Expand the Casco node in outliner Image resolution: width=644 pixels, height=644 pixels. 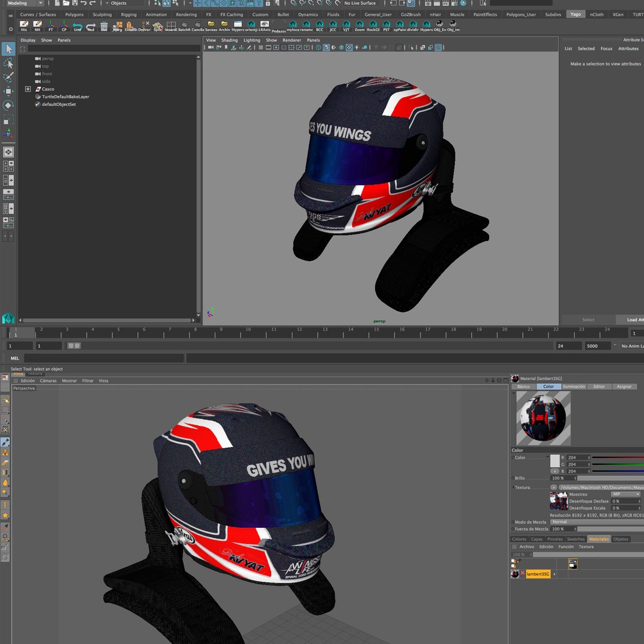pos(28,89)
